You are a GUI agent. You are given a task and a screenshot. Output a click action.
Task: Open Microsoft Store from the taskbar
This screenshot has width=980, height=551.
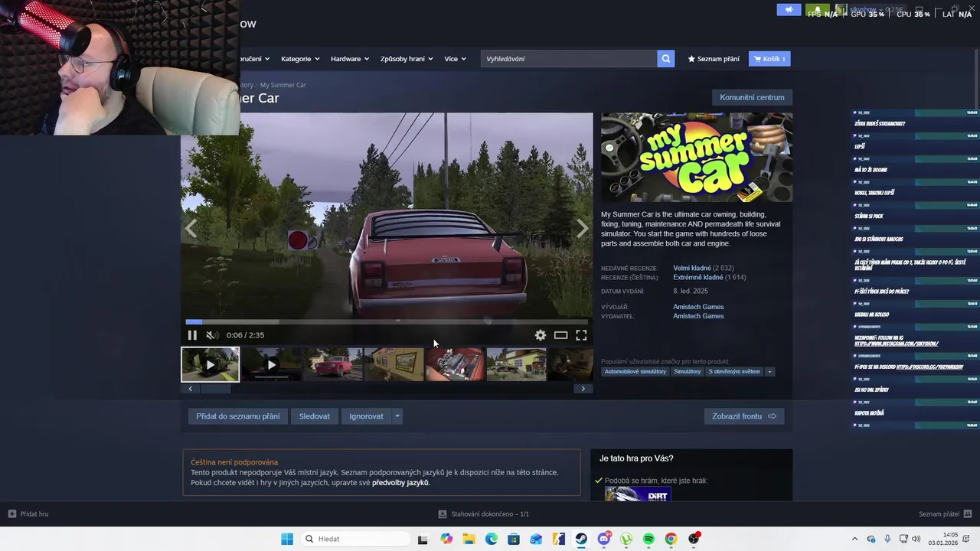click(514, 539)
